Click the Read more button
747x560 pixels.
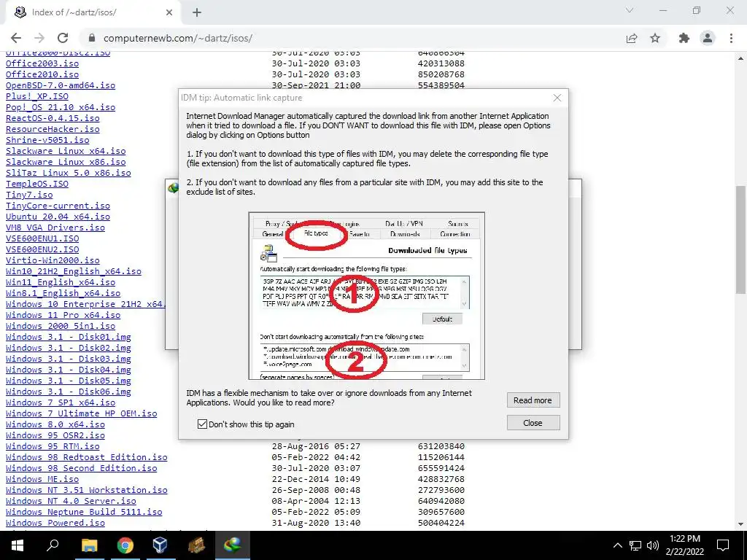(533, 400)
